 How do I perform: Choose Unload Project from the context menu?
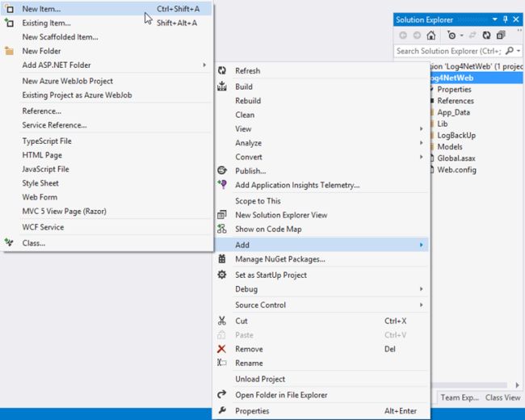[x=321, y=379]
